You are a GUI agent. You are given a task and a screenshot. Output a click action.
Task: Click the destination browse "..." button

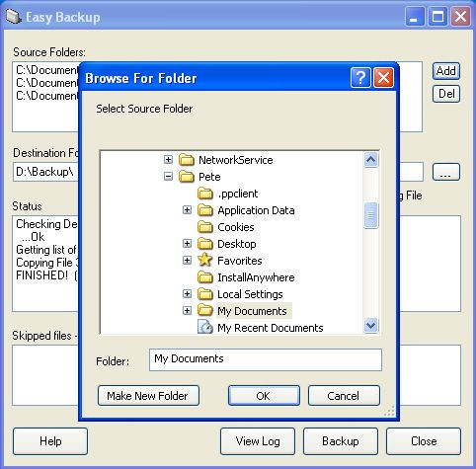click(446, 172)
